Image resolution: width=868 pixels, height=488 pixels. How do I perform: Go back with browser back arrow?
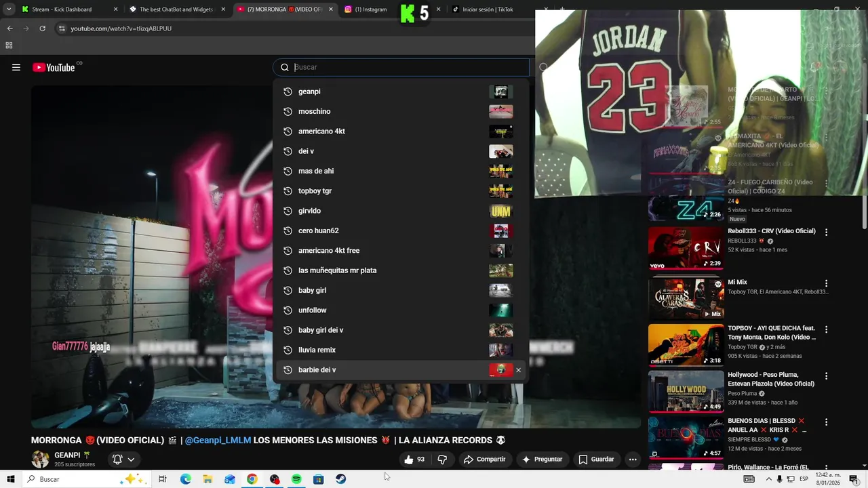tap(9, 28)
